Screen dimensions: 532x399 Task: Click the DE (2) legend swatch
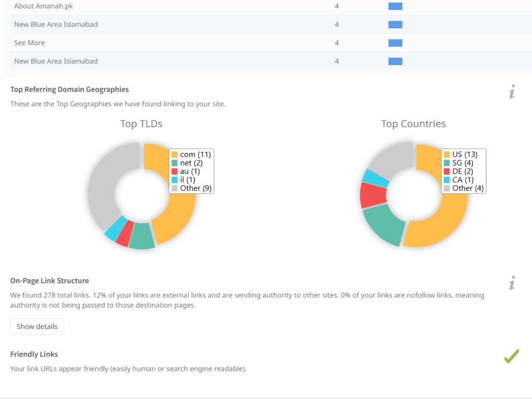pos(446,171)
